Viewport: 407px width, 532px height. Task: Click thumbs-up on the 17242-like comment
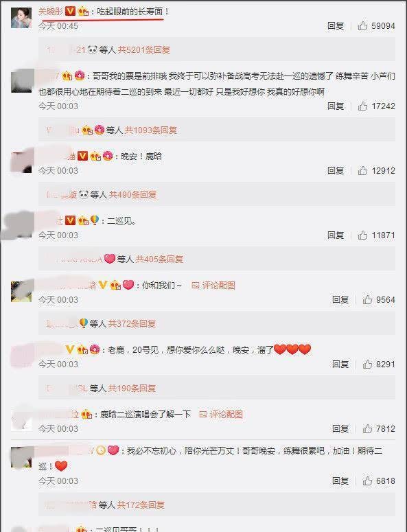coord(362,106)
